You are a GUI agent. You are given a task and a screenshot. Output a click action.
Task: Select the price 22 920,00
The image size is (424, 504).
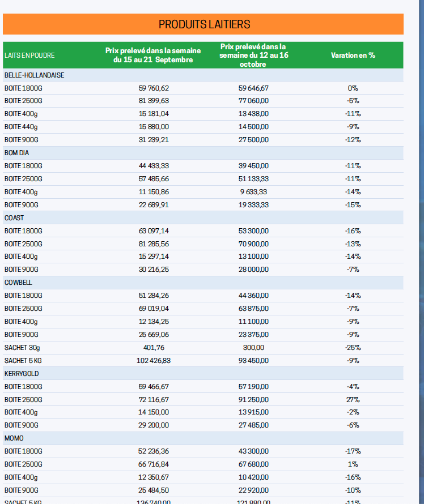[x=253, y=490]
